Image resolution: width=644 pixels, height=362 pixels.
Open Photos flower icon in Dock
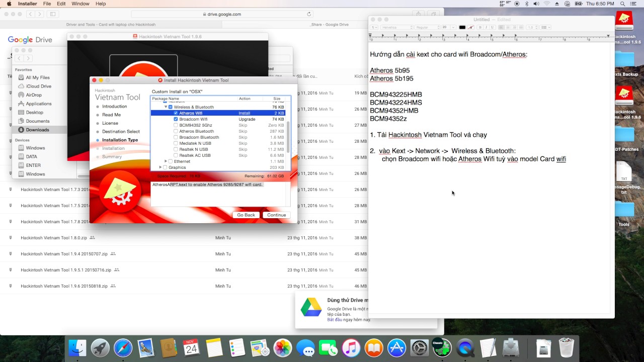[x=283, y=348]
